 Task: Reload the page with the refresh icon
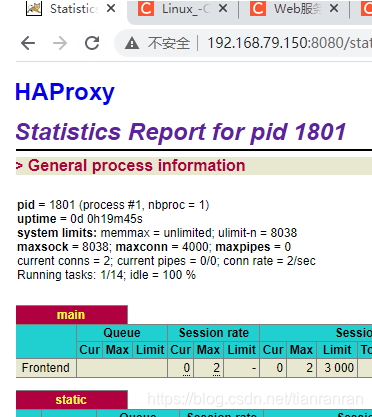[x=92, y=43]
